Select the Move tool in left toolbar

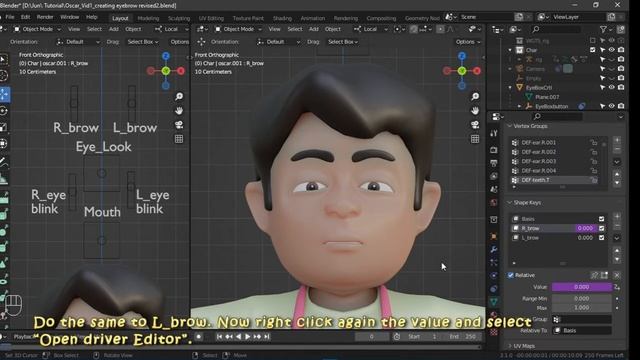4,94
